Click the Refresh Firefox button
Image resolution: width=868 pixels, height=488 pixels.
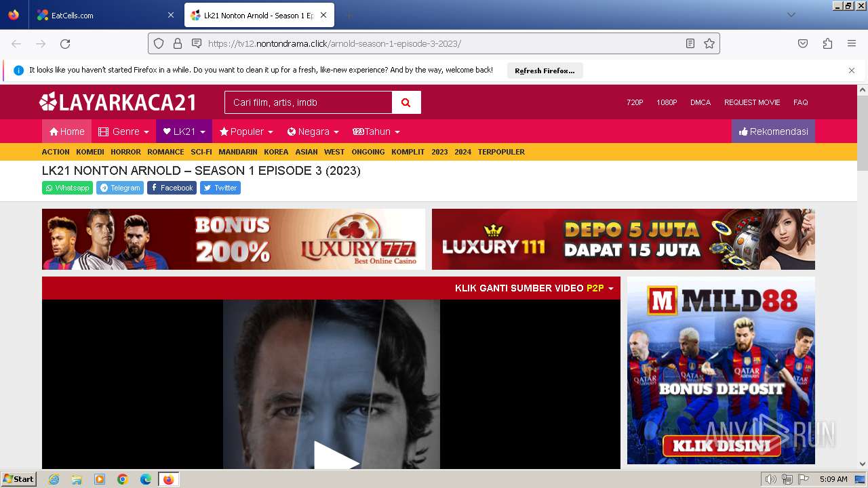(x=545, y=70)
